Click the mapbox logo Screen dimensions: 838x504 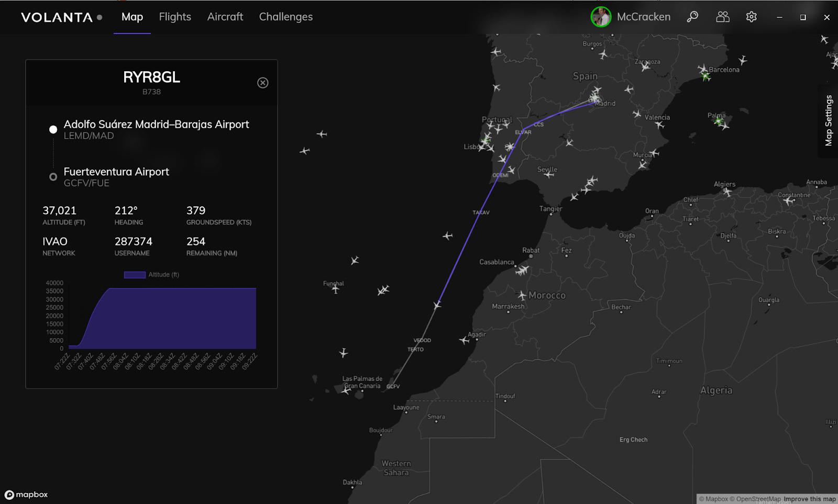[x=26, y=495]
